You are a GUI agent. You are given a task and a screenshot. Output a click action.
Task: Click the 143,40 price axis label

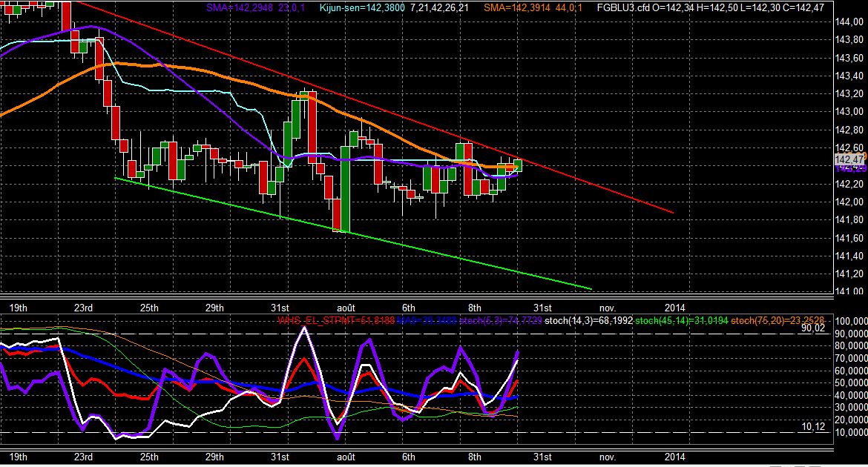coord(849,76)
